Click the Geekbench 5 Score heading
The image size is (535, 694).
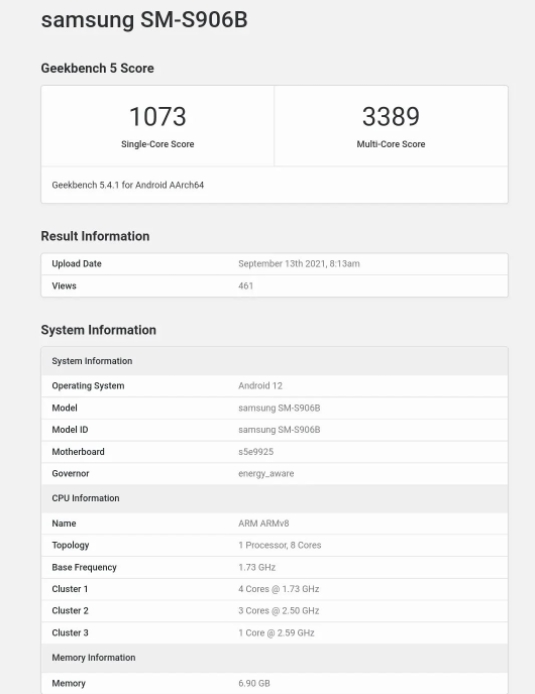(97, 68)
